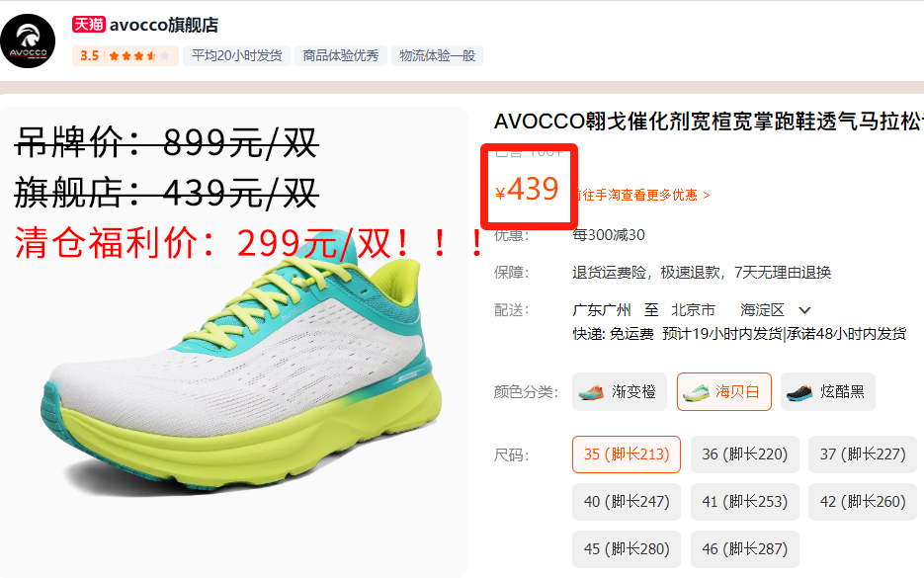924x578 pixels.
Task: Choose size 40 (脚长247)
Action: 627,502
